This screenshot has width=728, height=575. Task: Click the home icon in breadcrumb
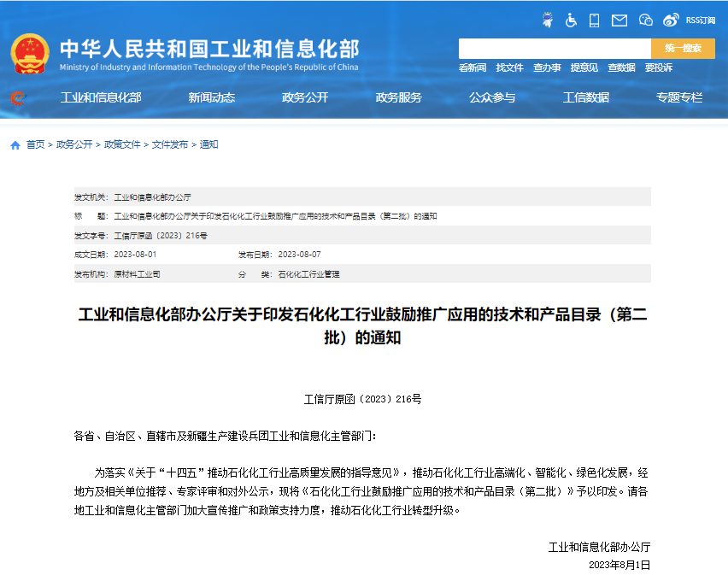pos(15,145)
